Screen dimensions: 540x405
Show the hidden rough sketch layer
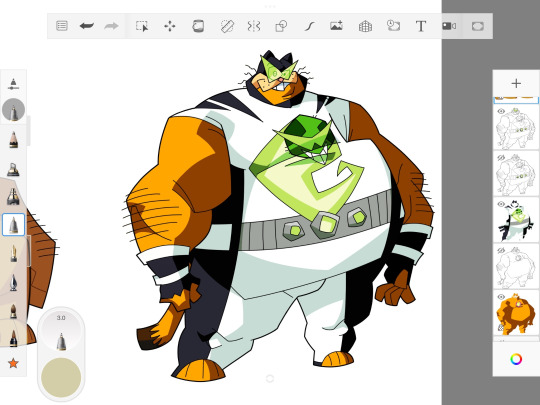(501, 250)
